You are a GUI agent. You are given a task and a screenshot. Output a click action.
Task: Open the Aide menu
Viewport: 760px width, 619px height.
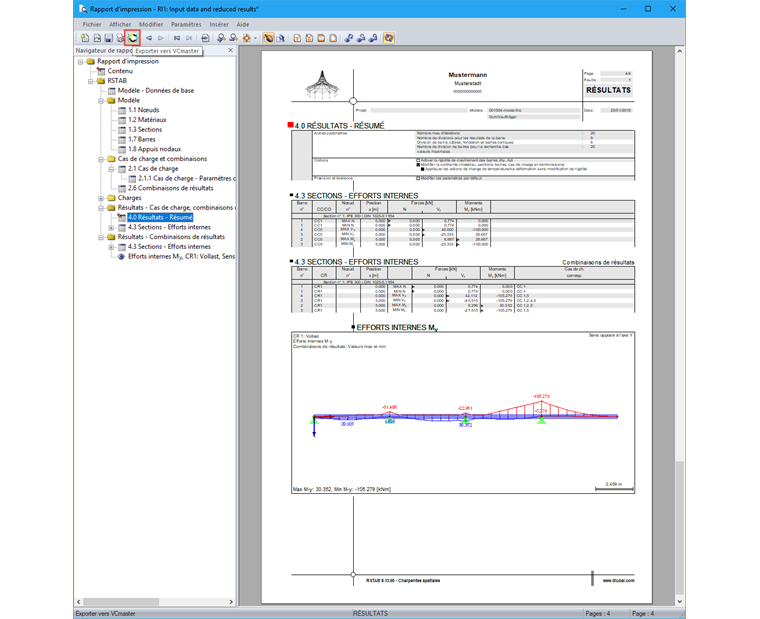243,24
